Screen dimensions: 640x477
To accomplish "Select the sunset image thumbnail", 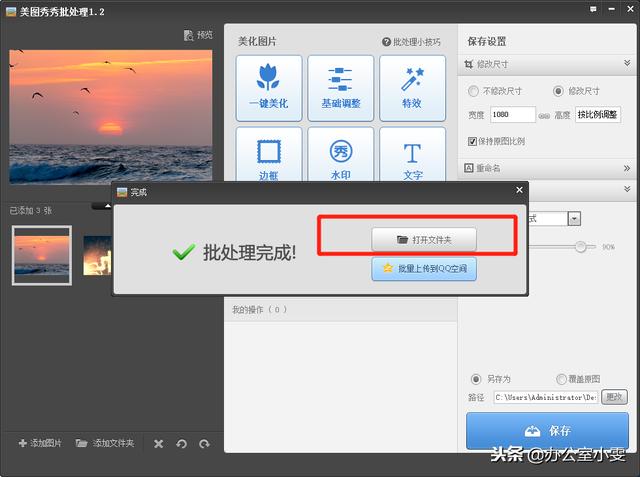I will [x=42, y=255].
